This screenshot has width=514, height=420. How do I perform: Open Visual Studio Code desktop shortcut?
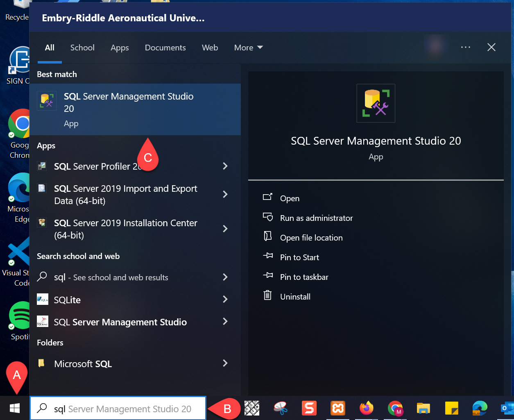coord(16,262)
